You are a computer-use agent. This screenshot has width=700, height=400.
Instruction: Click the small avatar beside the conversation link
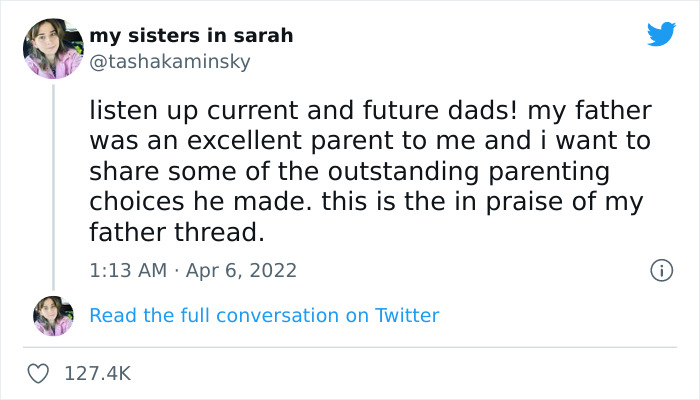point(53,316)
